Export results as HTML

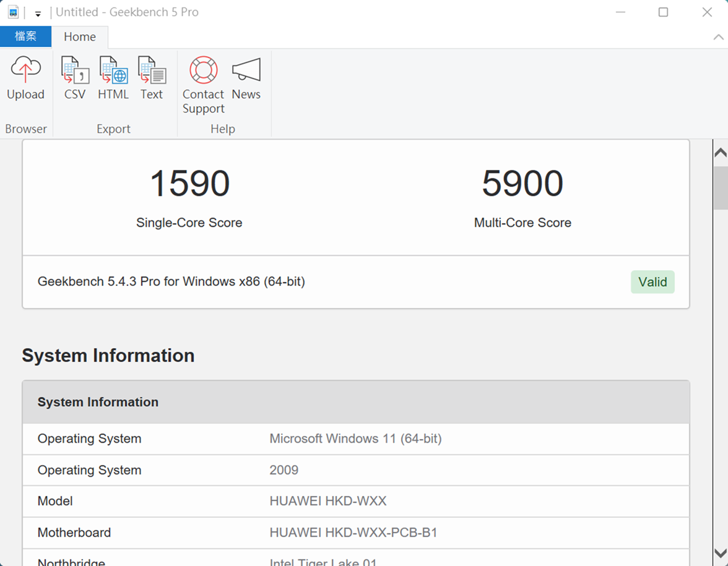click(113, 78)
